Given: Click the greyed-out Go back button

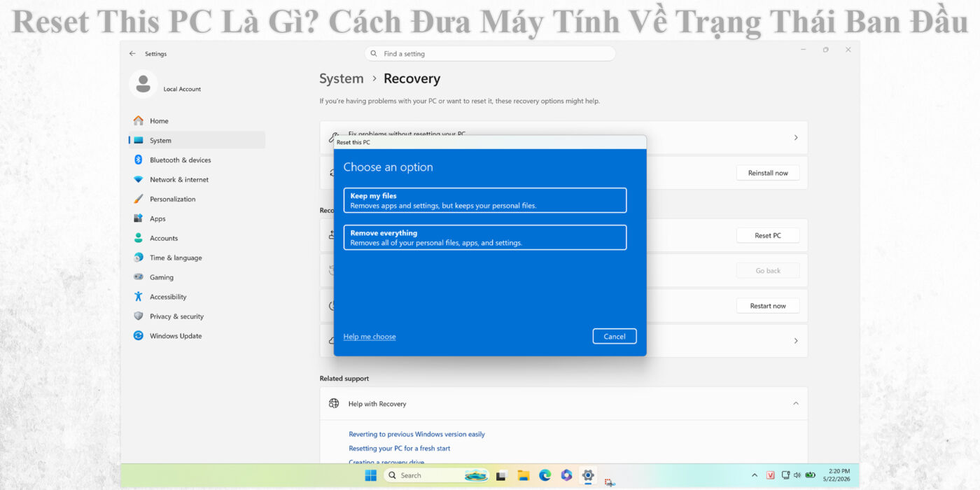Looking at the screenshot, I should click(x=768, y=271).
